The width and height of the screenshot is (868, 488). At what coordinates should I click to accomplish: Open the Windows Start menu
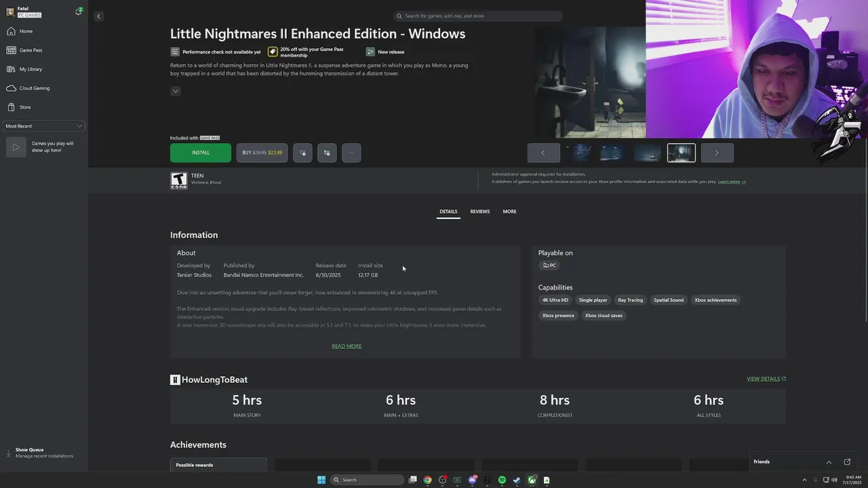321,480
